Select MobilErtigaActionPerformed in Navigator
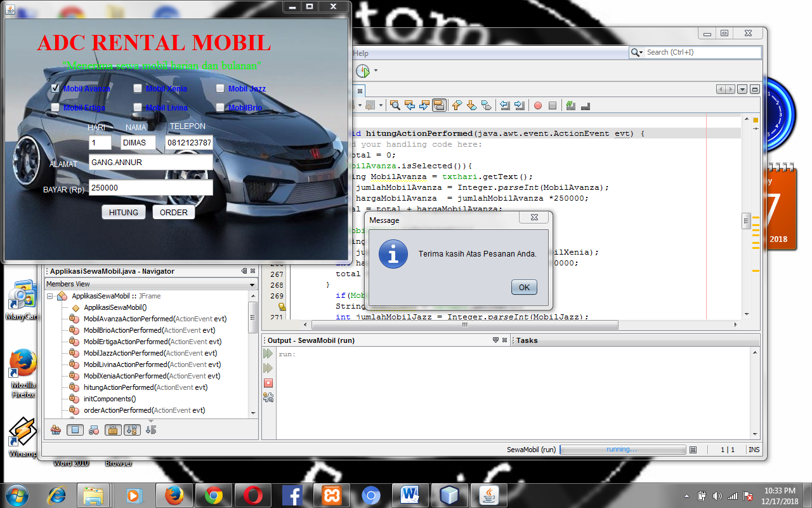 coord(152,342)
